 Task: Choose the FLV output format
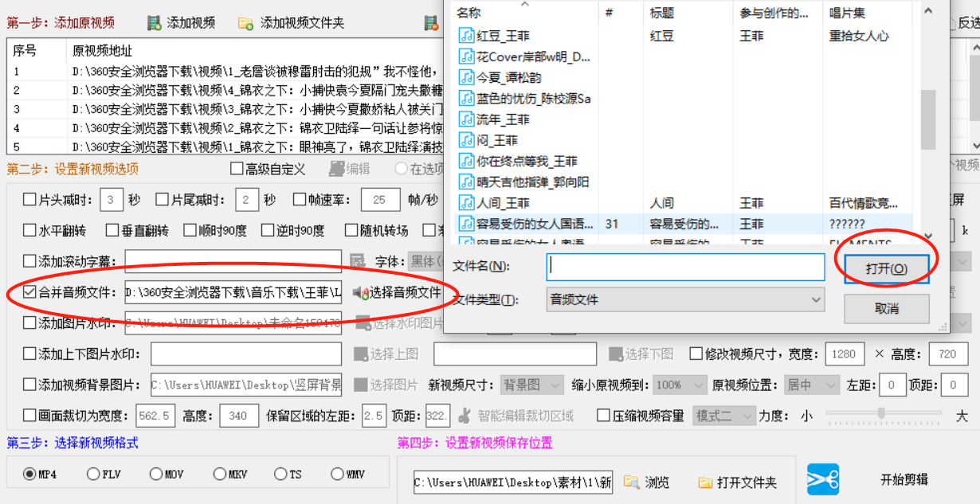point(92,474)
